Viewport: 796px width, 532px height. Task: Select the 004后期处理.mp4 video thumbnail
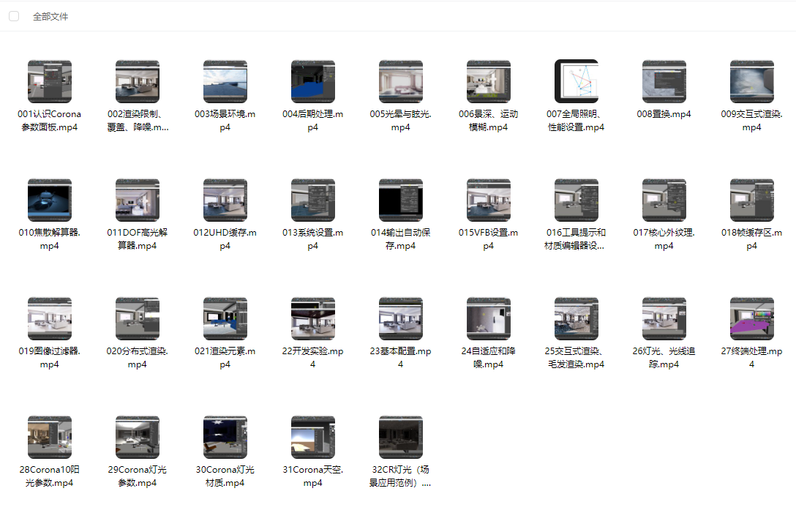pos(313,81)
